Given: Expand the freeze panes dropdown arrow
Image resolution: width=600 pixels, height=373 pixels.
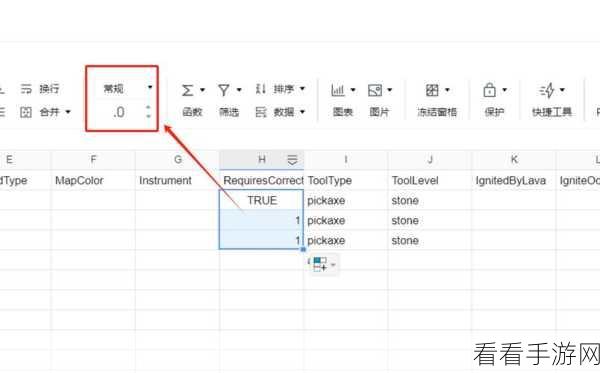Looking at the screenshot, I should [447, 90].
